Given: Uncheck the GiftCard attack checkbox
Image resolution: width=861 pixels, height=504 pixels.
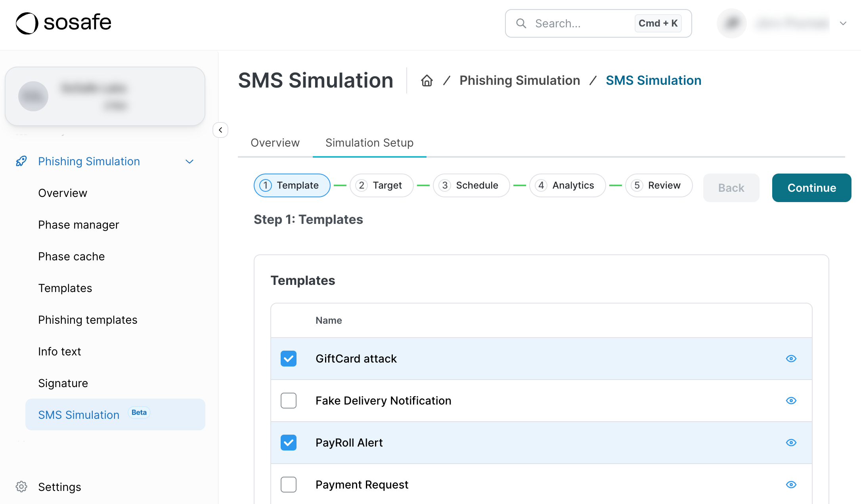Looking at the screenshot, I should [289, 359].
